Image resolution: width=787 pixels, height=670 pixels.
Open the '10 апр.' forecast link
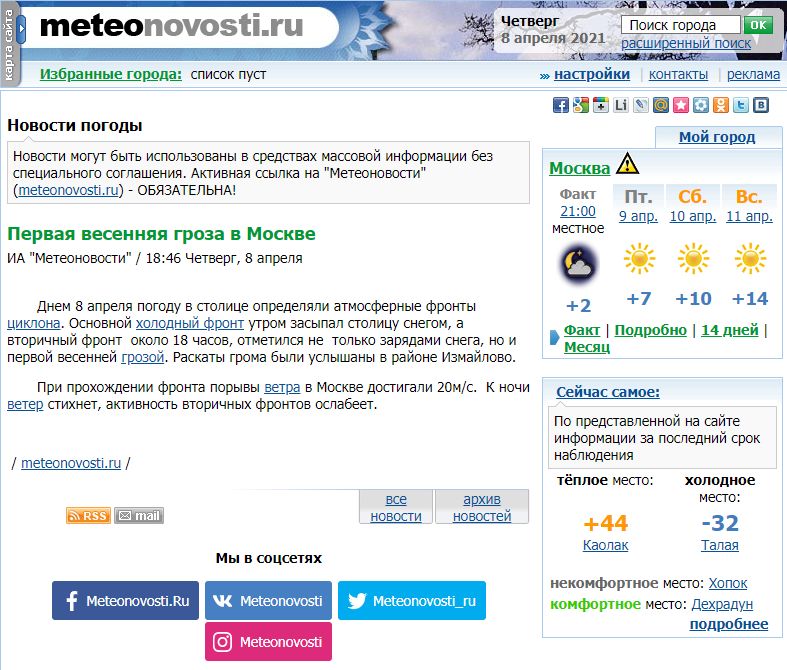pyautogui.click(x=693, y=216)
